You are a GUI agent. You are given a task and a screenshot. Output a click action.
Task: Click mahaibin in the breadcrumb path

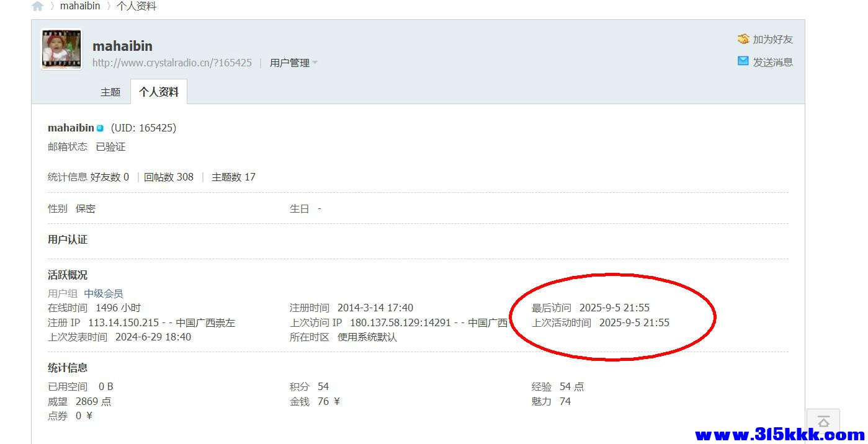click(80, 6)
